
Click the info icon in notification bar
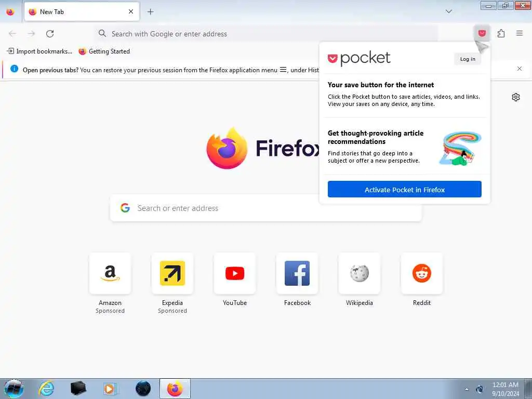tap(14, 69)
